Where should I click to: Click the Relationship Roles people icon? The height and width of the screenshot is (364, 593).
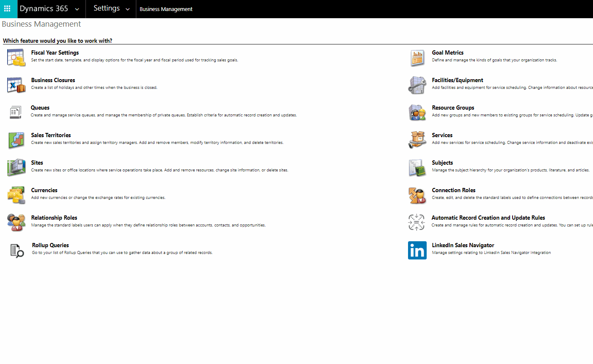(16, 223)
